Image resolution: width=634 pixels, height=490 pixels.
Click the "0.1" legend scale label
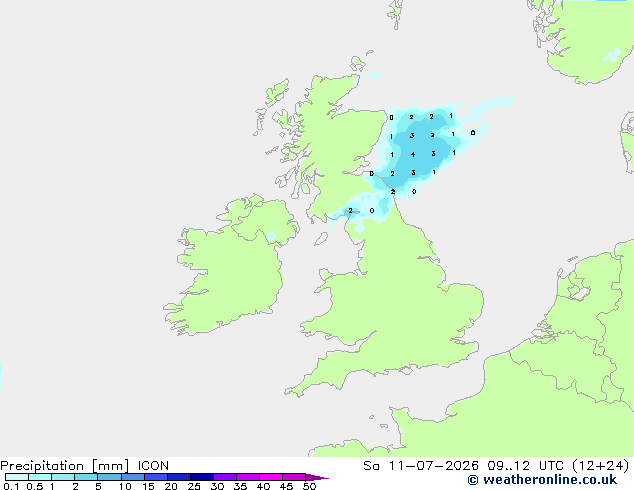(11, 486)
